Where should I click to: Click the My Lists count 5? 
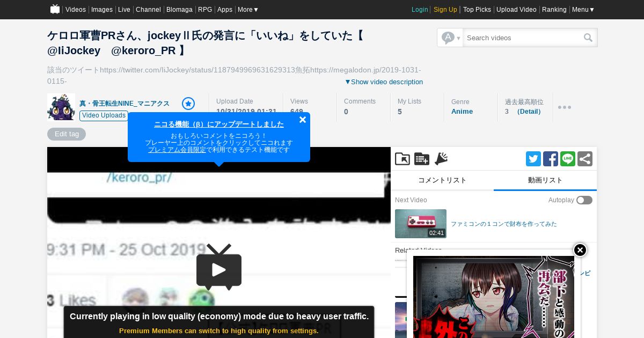click(400, 112)
